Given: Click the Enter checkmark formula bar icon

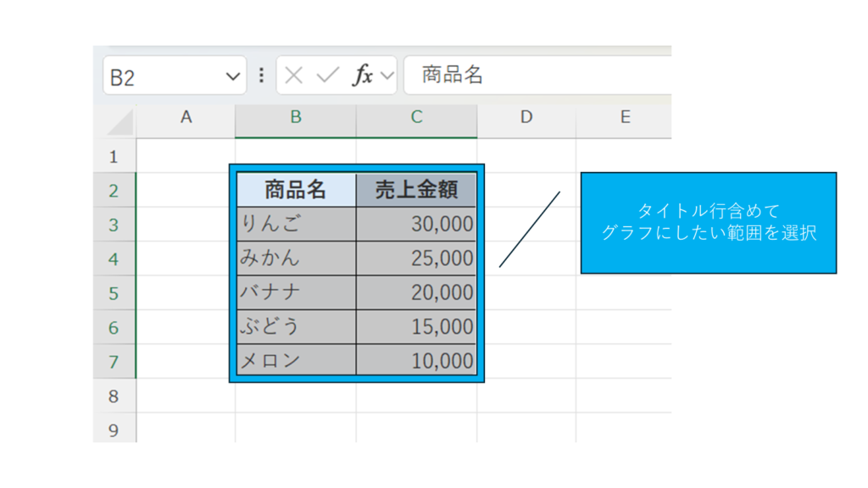Looking at the screenshot, I should coord(327,76).
